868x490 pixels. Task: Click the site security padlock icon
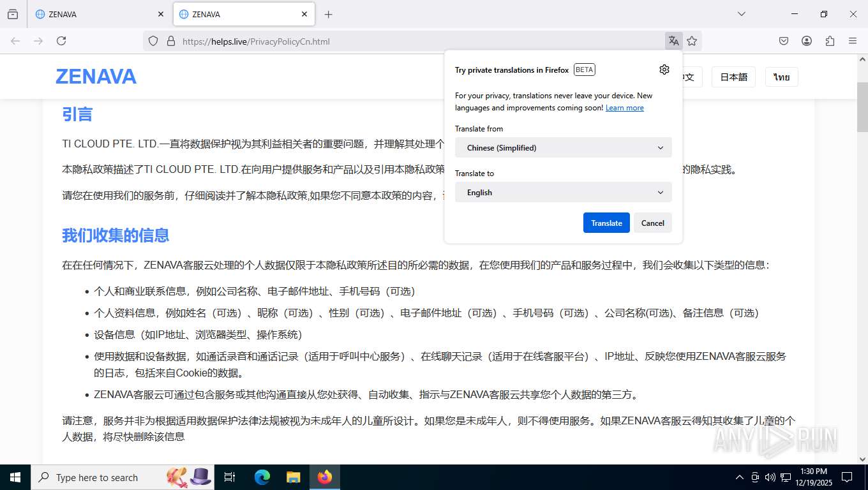(170, 41)
